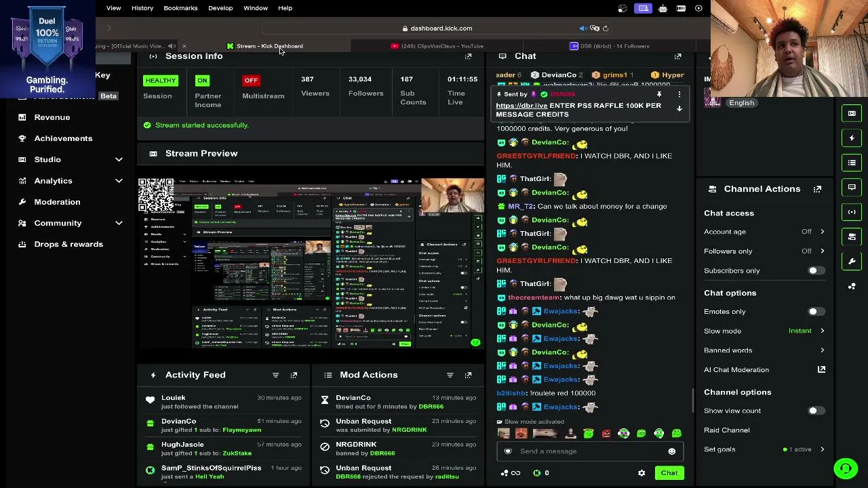Pop out the Session Info panel
Image resolution: width=868 pixels, height=488 pixels.
tap(468, 56)
